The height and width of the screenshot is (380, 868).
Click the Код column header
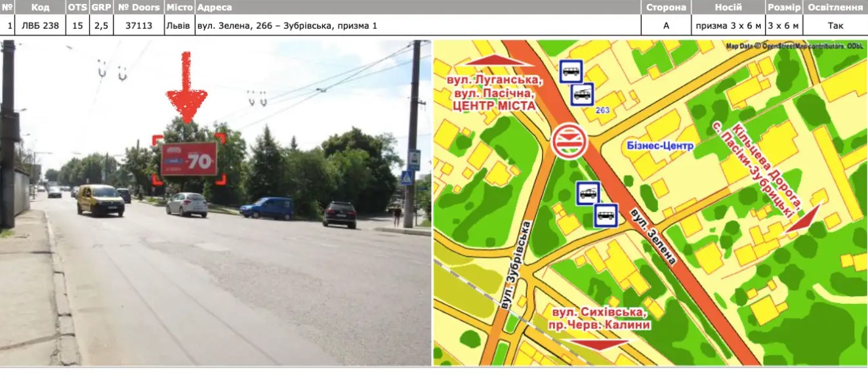[x=40, y=7]
